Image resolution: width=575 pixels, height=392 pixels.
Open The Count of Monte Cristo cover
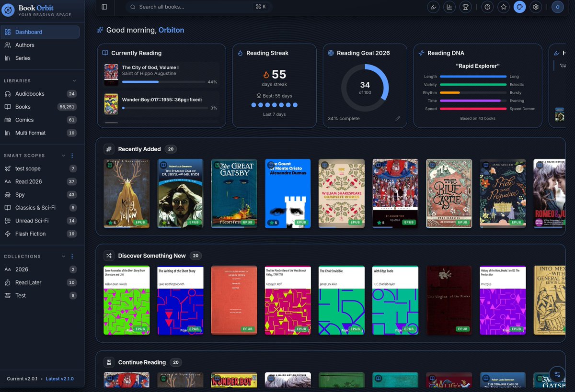point(288,193)
